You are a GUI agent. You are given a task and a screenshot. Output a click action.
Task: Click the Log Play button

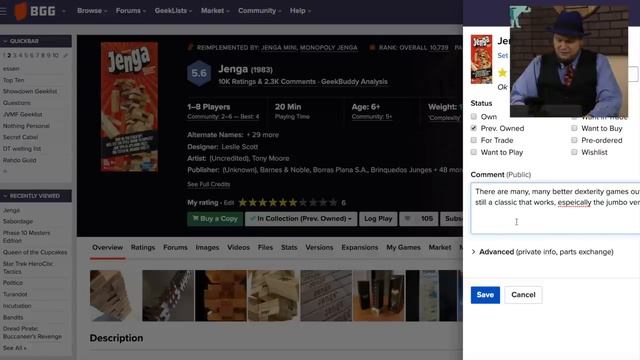pos(378,219)
